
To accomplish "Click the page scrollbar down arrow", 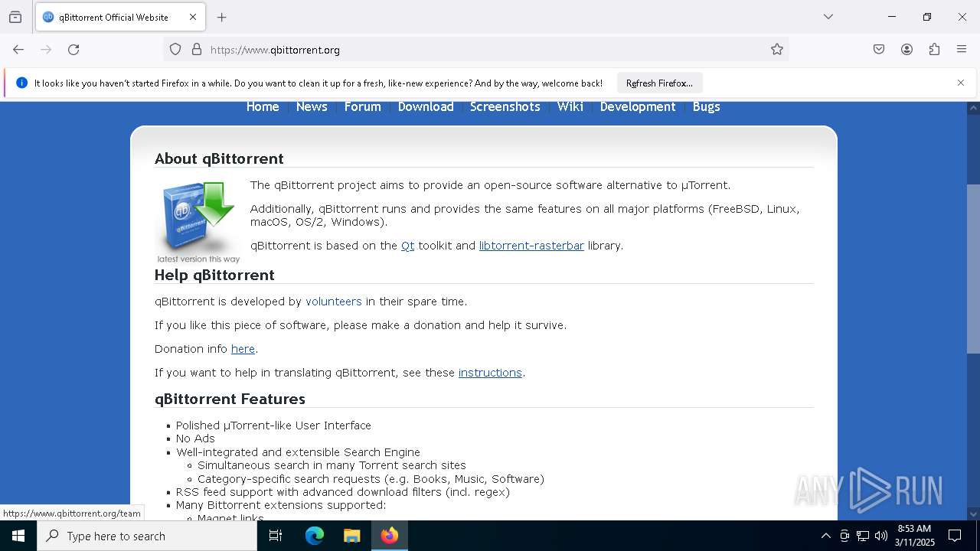I will tap(973, 514).
